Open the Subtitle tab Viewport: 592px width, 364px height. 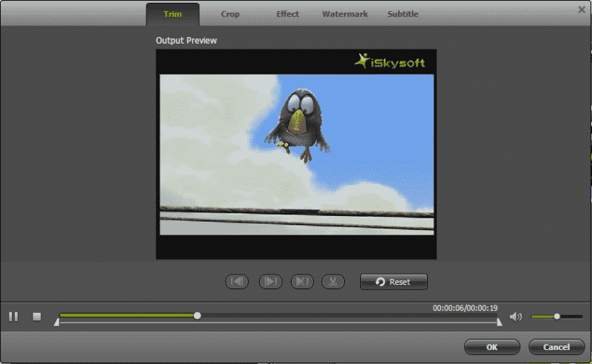pos(403,14)
